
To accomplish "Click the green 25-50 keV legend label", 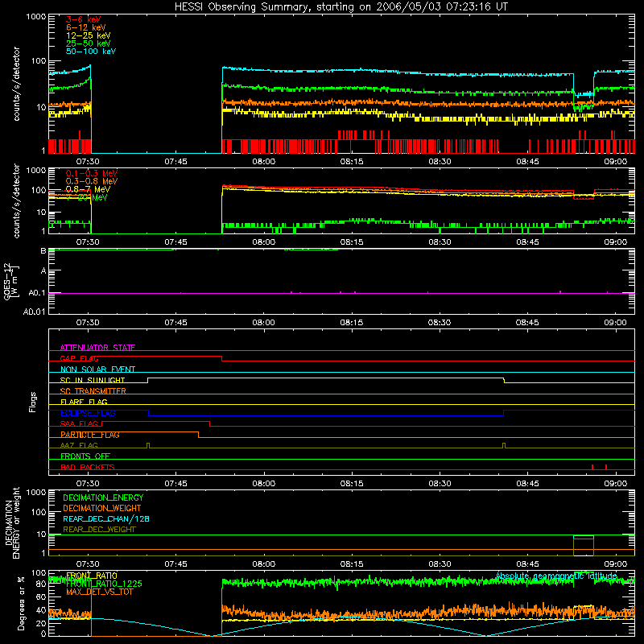I will point(89,43).
